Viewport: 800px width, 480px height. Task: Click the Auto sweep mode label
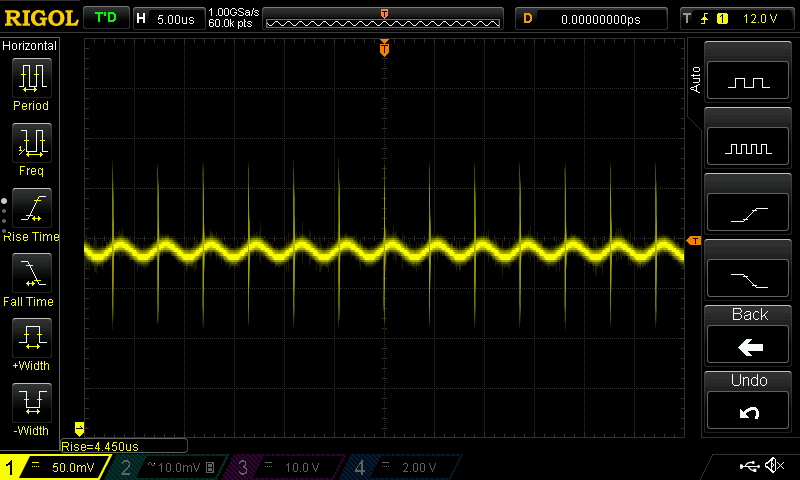(695, 80)
